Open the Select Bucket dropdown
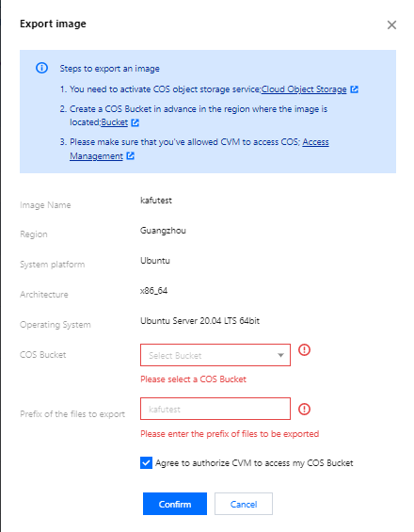Viewport: 414px width, 532px height. pos(215,355)
